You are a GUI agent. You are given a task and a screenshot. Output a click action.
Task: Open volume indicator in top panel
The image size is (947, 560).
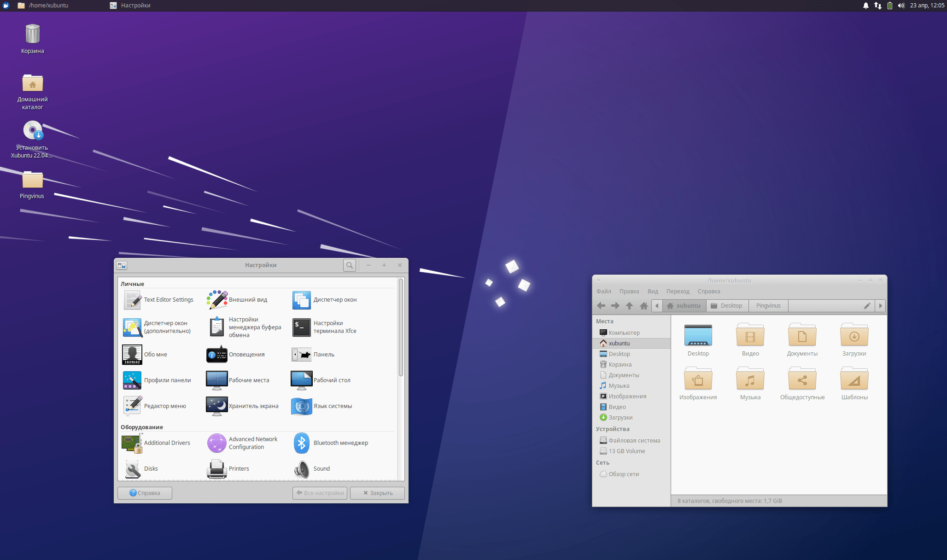click(x=901, y=6)
